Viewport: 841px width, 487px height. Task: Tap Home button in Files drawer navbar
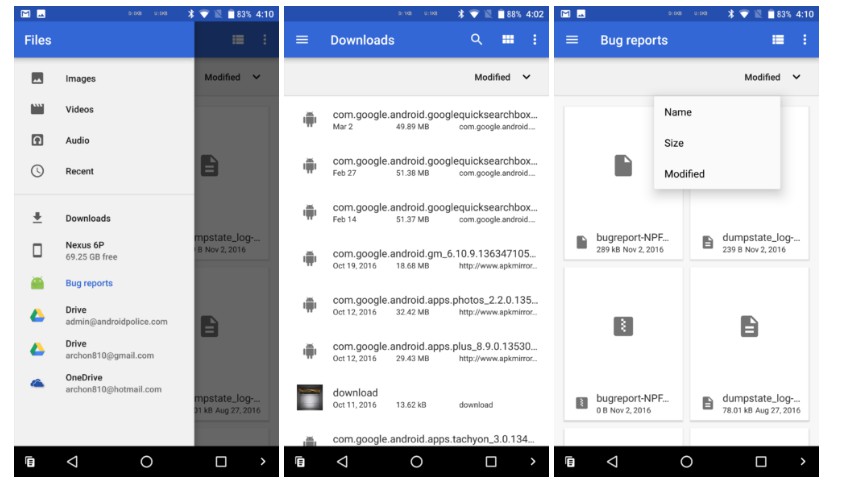[146, 461]
